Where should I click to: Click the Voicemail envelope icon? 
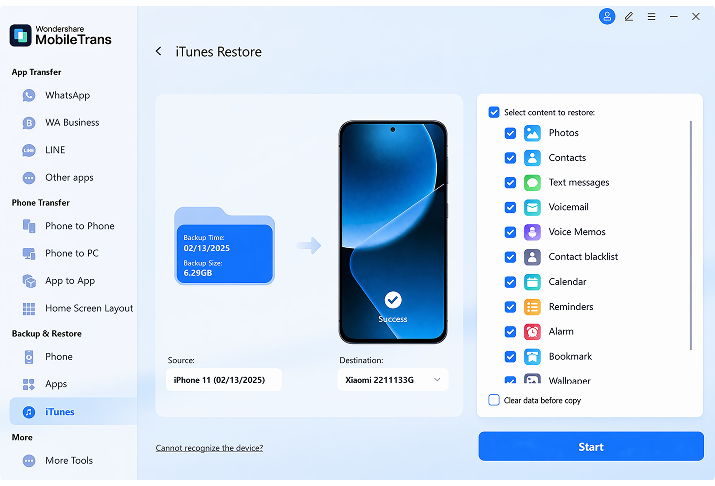click(x=532, y=207)
